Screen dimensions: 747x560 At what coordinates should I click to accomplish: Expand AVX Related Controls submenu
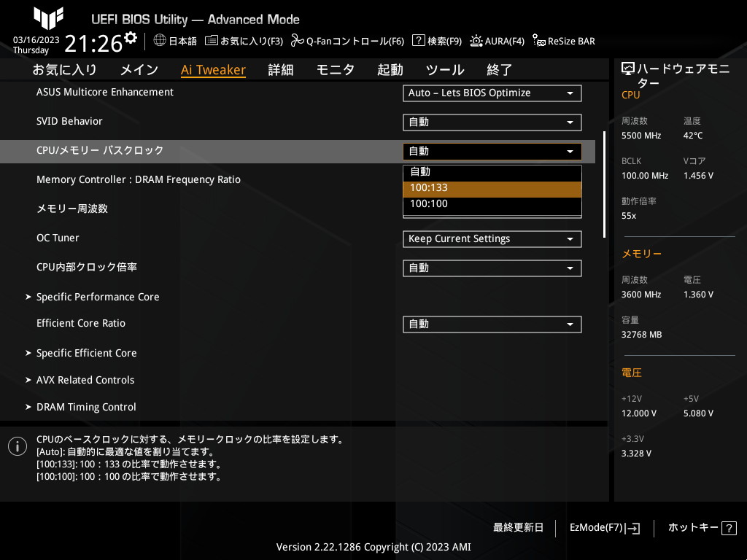pyautogui.click(x=85, y=381)
